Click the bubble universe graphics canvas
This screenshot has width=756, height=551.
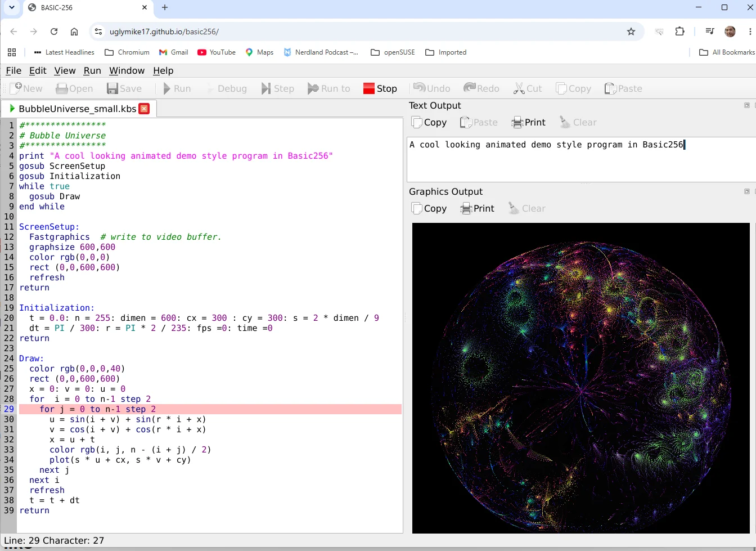(581, 378)
